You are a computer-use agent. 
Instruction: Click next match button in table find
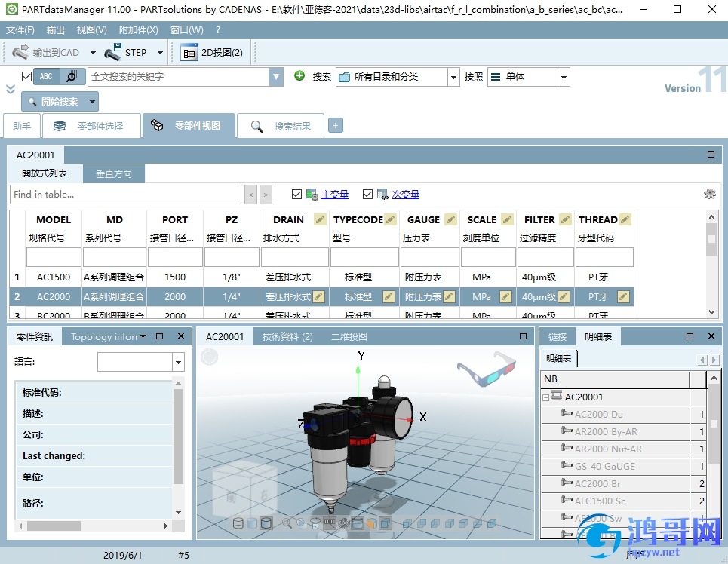pyautogui.click(x=266, y=195)
